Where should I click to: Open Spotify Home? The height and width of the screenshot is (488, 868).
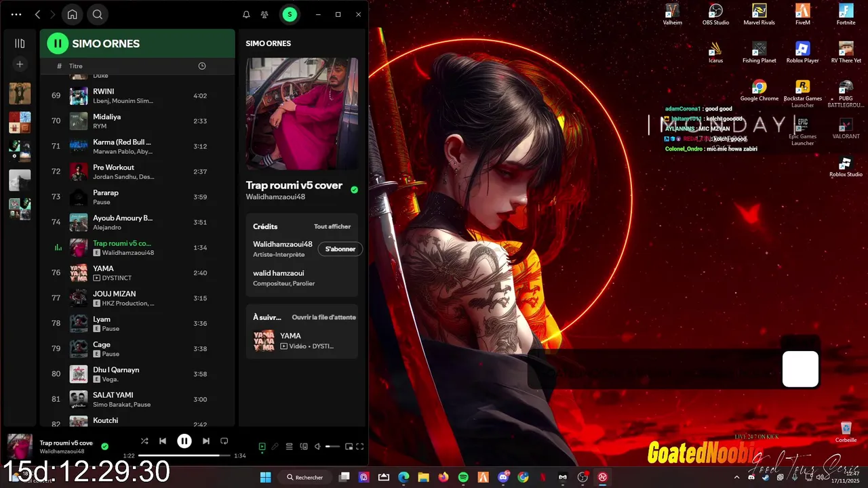tap(72, 14)
